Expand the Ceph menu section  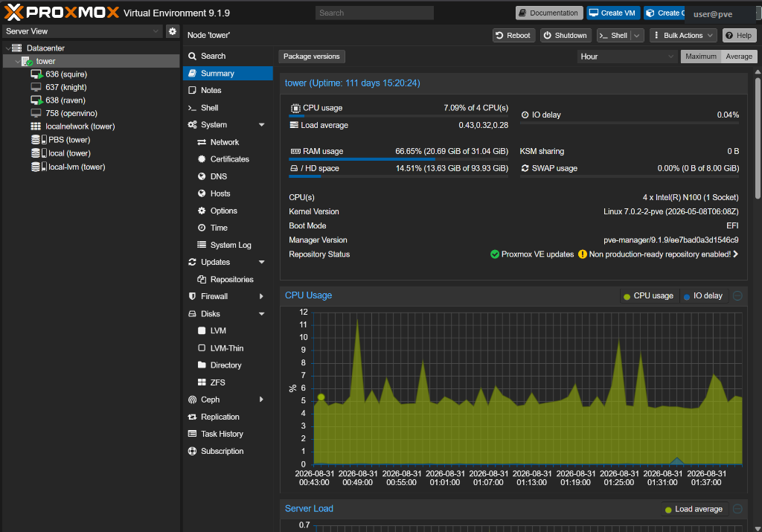tap(261, 400)
